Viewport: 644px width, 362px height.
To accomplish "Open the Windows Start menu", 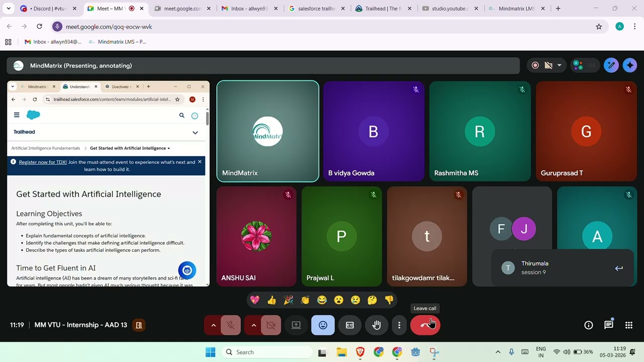I will click(210, 352).
